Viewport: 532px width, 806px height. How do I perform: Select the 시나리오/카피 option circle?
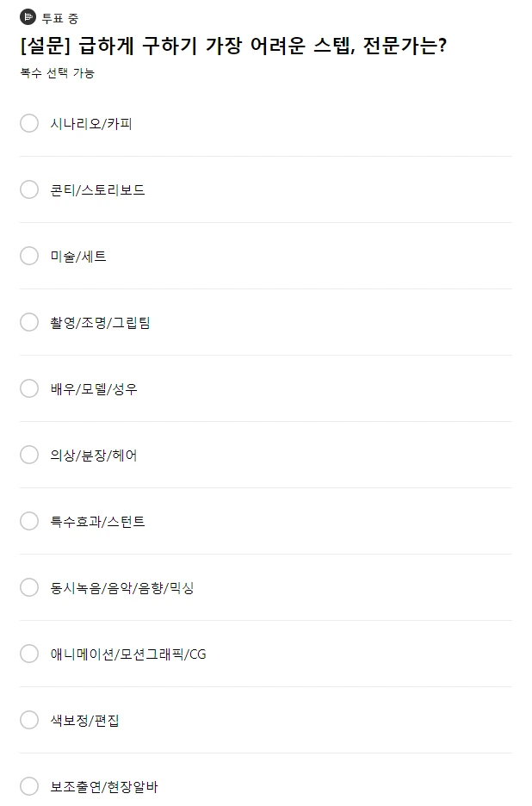29,123
